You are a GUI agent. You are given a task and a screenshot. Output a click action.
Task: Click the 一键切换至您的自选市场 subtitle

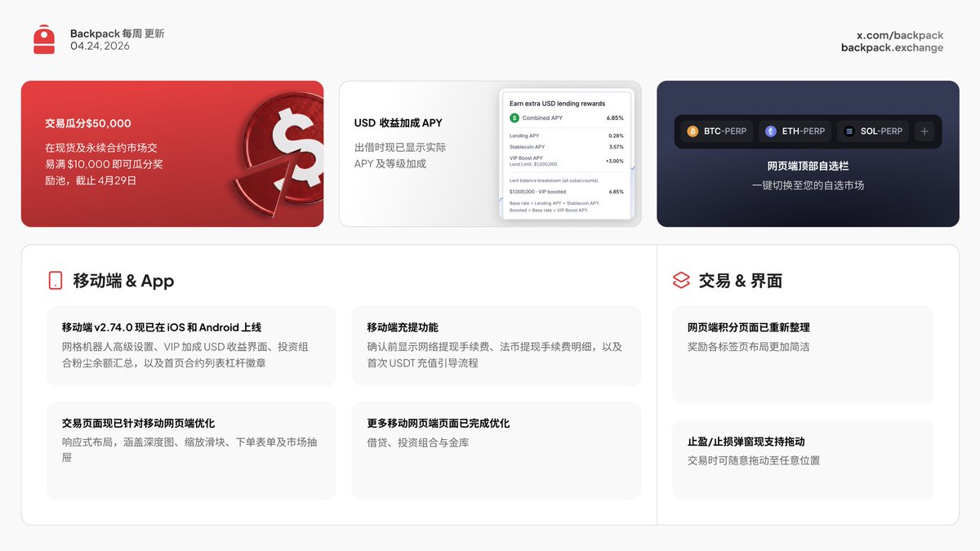(808, 185)
